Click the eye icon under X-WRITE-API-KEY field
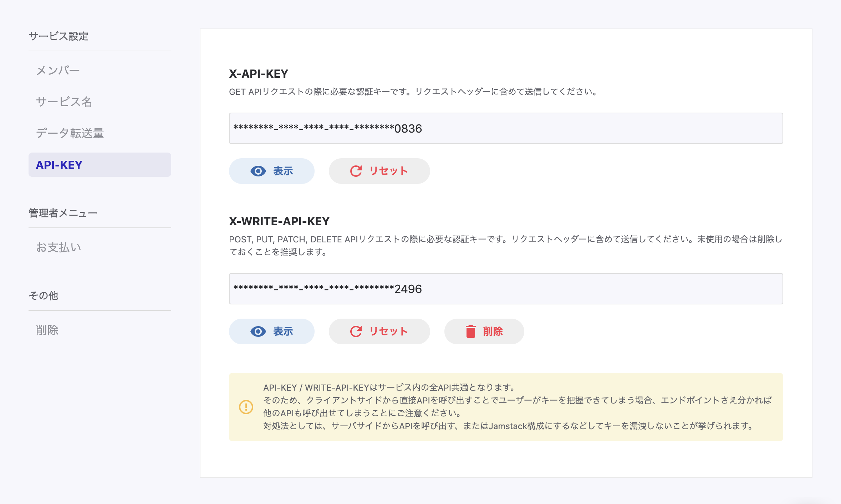The width and height of the screenshot is (841, 504). 258,331
